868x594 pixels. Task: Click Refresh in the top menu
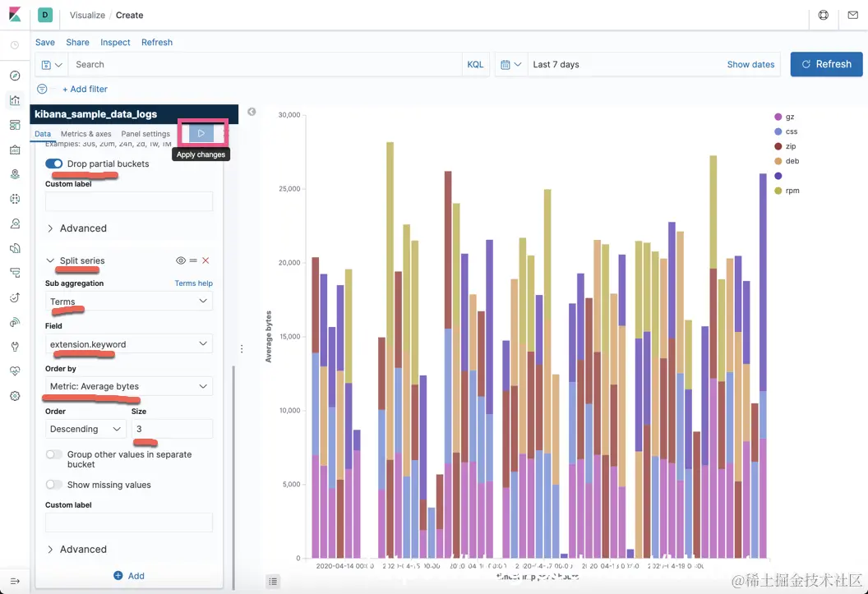click(x=157, y=42)
